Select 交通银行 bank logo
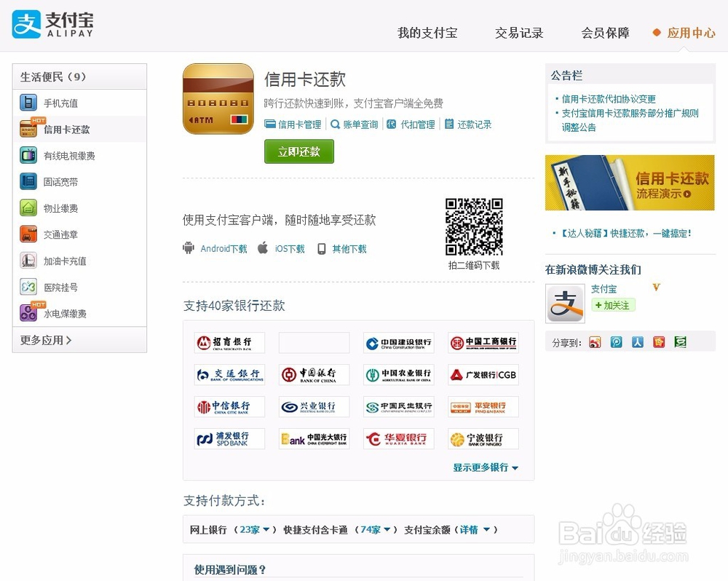The width and height of the screenshot is (728, 581). pyautogui.click(x=229, y=375)
